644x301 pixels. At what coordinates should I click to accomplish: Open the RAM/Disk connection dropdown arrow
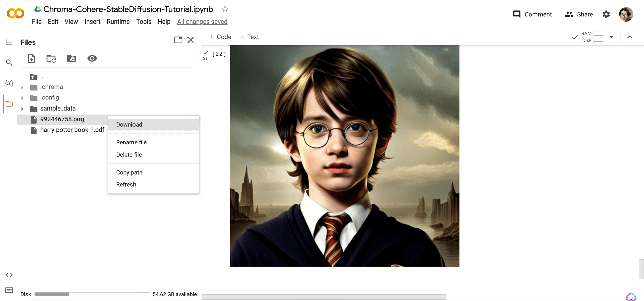click(611, 37)
